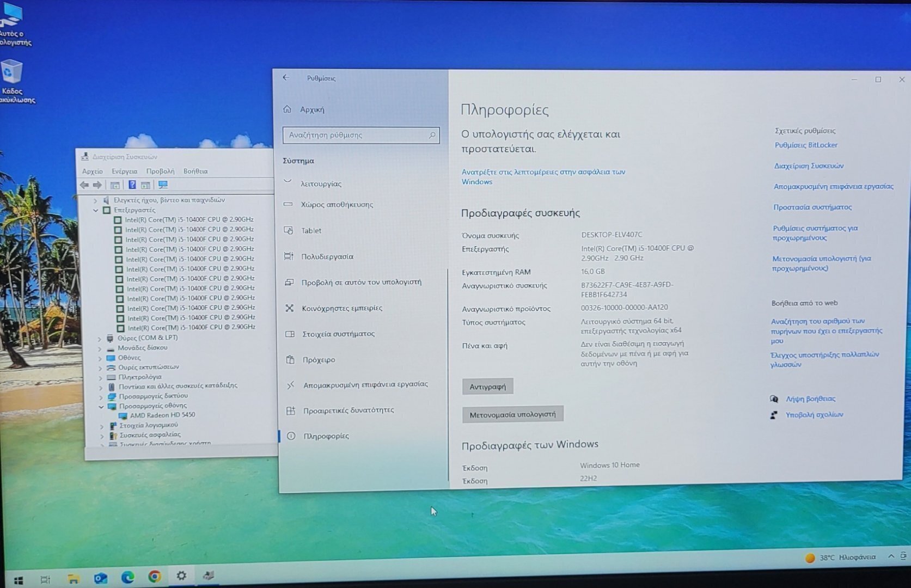The image size is (911, 588).
Task: Click Device Manager icon on taskbar
Action: [209, 575]
